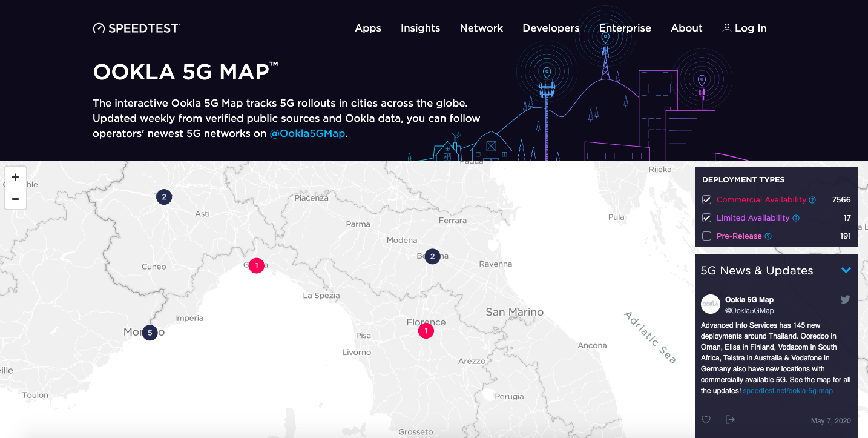
Task: Click the Modena map label
Action: [402, 240]
